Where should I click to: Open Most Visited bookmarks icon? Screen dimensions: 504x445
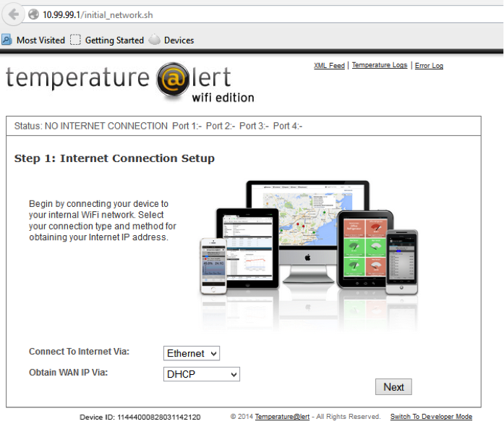tap(7, 40)
